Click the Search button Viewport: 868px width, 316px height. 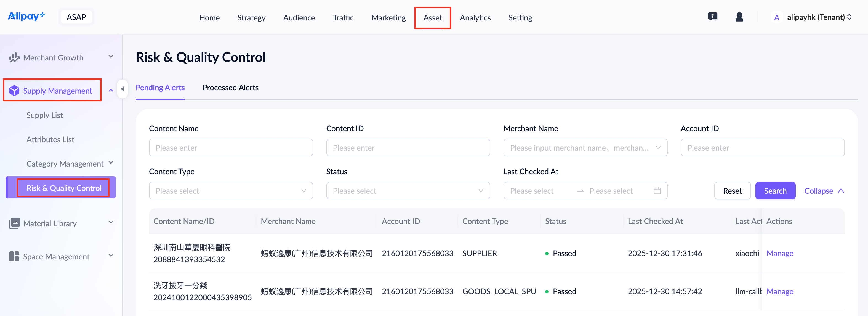point(775,191)
